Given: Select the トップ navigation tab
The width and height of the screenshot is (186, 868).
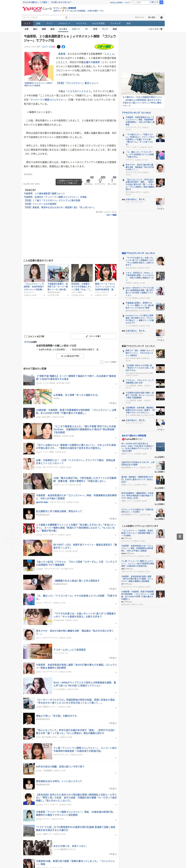Looking at the screenshot, I should click(x=27, y=24).
